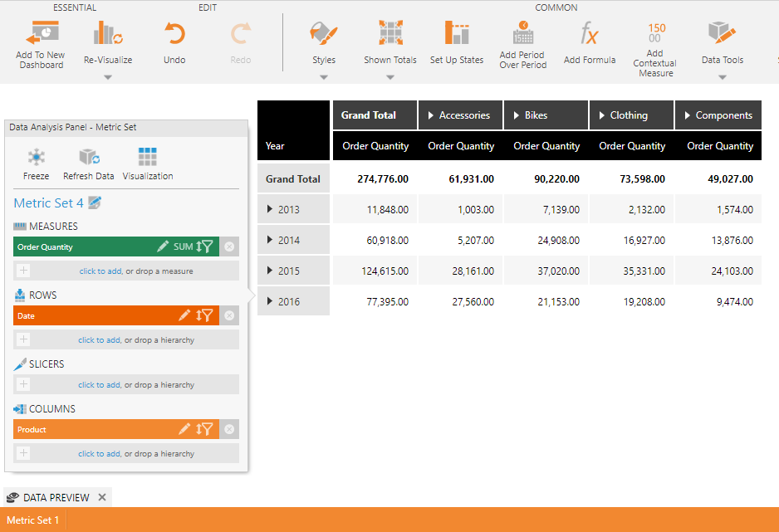Image resolution: width=779 pixels, height=532 pixels.
Task: Expand the Bikes column
Action: (517, 115)
